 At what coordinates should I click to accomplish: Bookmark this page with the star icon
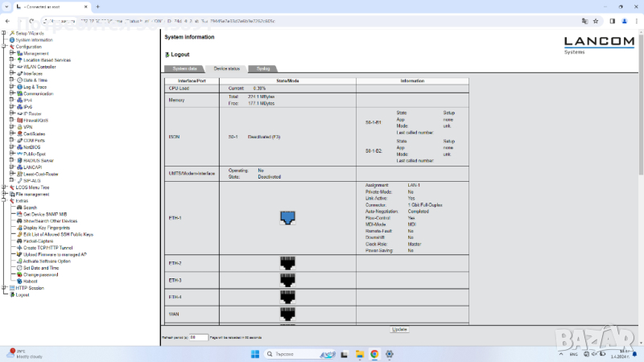pos(595,22)
